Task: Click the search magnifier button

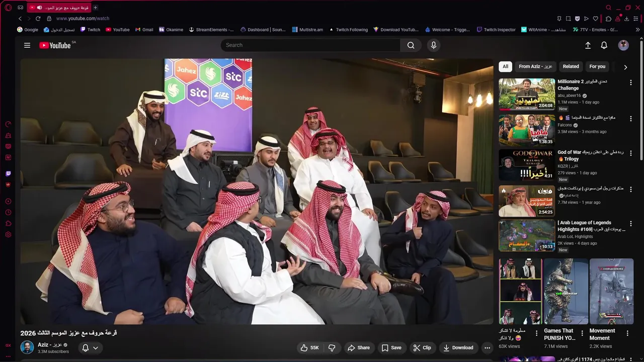Action: pyautogui.click(x=411, y=45)
